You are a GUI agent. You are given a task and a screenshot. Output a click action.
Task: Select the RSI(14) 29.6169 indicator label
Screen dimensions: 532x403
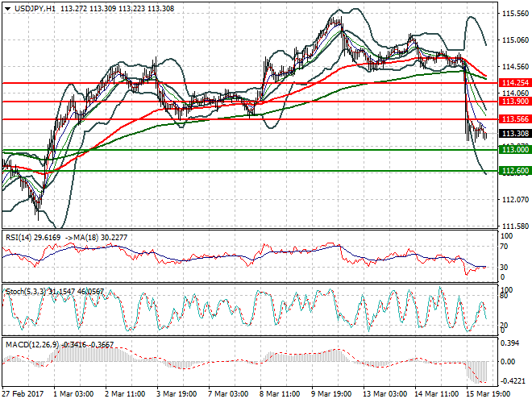coord(33,238)
